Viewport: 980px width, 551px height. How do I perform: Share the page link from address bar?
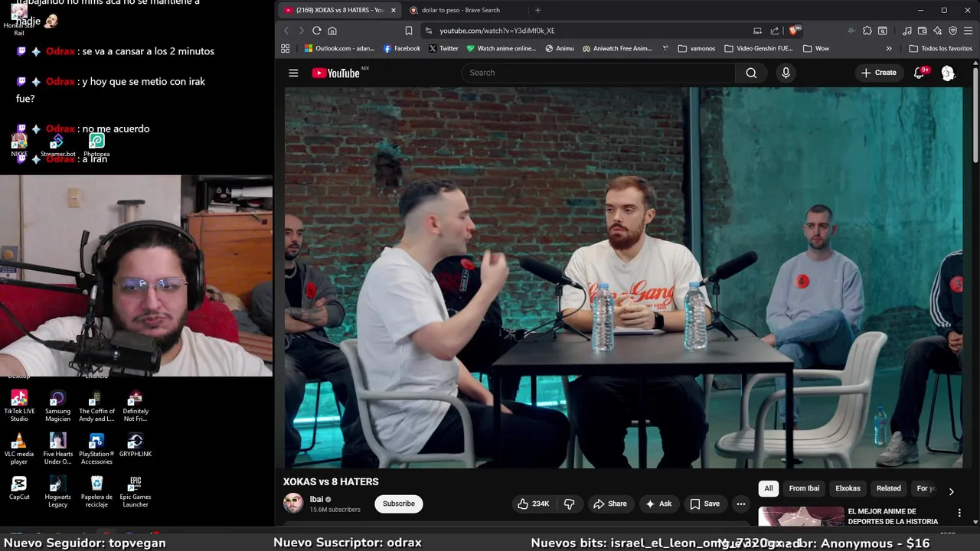(774, 31)
